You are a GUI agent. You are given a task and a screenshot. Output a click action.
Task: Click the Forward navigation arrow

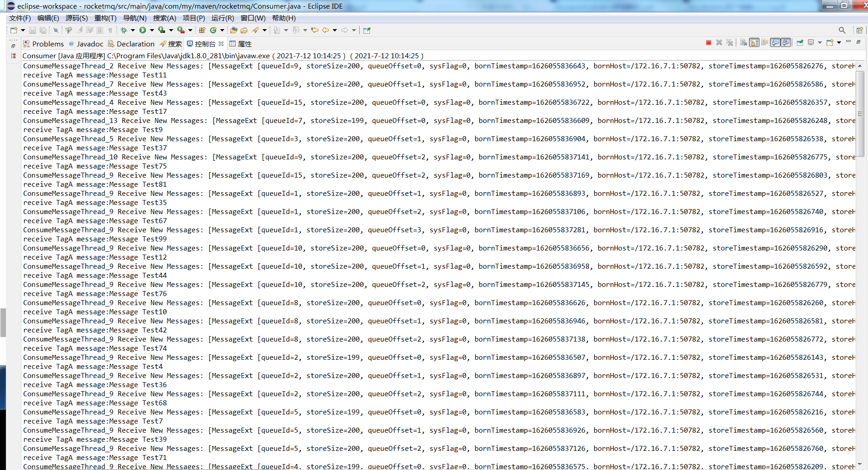[345, 30]
